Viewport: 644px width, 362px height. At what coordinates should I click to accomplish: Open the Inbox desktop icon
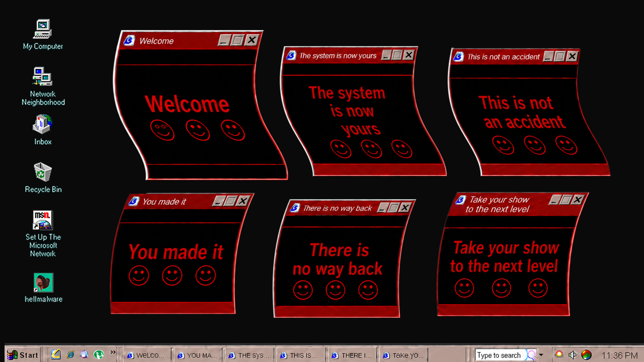[43, 130]
